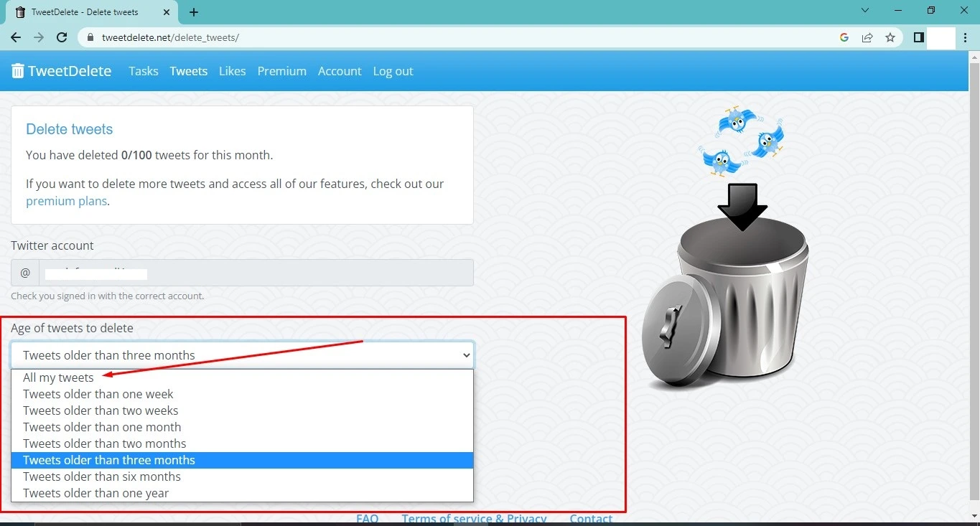Open Chrome three-dot menu

coord(966,37)
